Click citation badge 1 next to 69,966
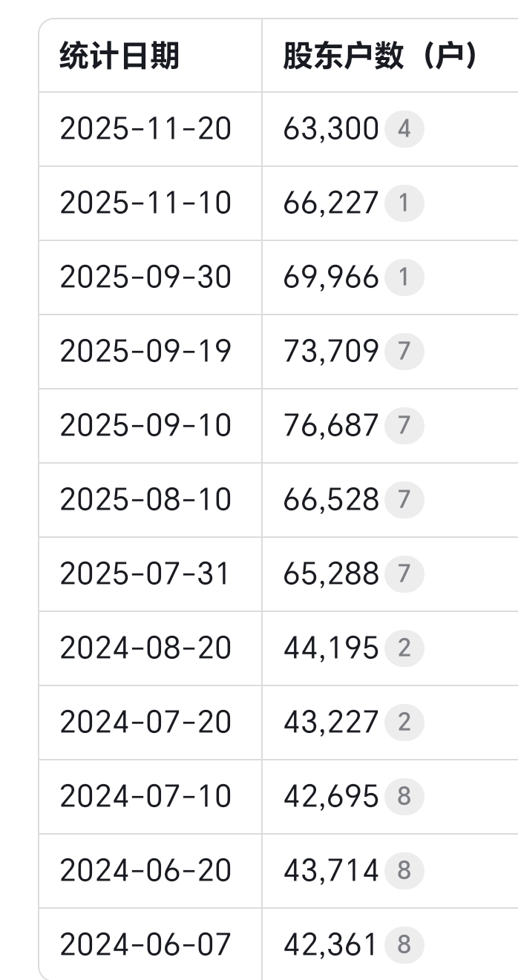This screenshot has height=980, width=518. click(x=404, y=277)
